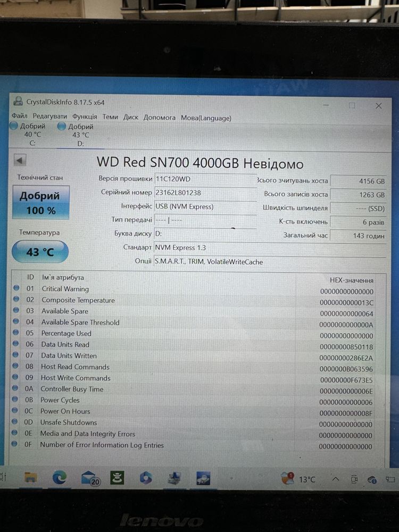Click the Добрий 100 % health status box
The width and height of the screenshot is (399, 532).
[41, 203]
